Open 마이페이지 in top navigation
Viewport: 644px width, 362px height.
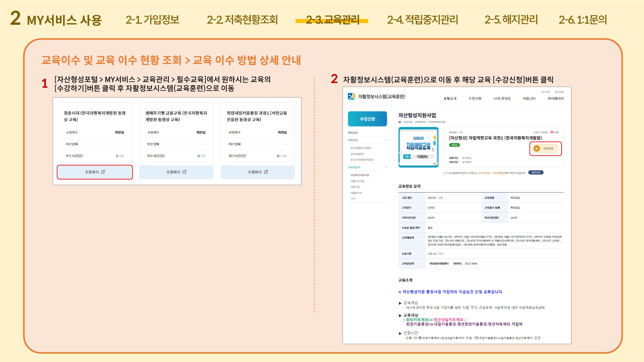pyautogui.click(x=555, y=98)
